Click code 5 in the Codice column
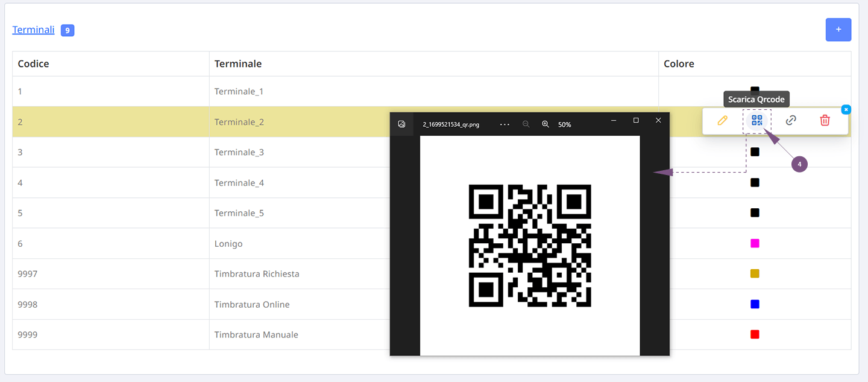Image resolution: width=868 pixels, height=382 pixels. 20,213
